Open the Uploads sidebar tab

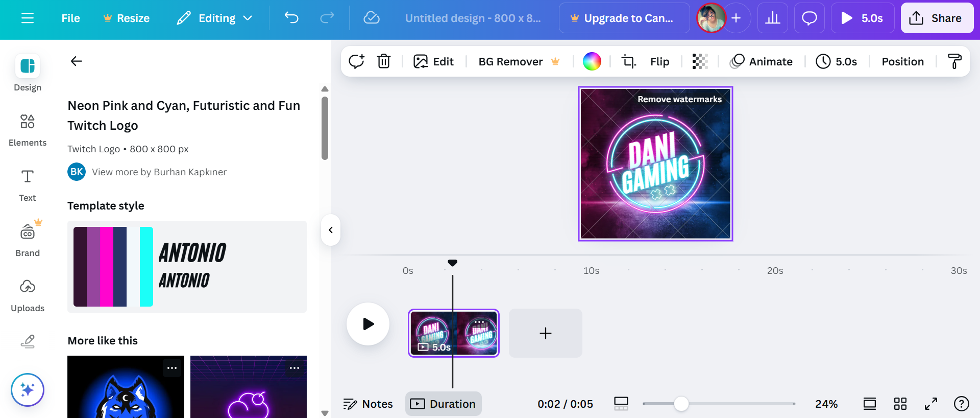pos(28,295)
